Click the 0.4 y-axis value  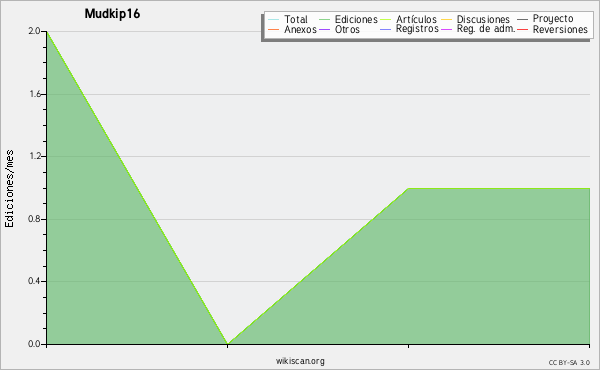pos(34,281)
